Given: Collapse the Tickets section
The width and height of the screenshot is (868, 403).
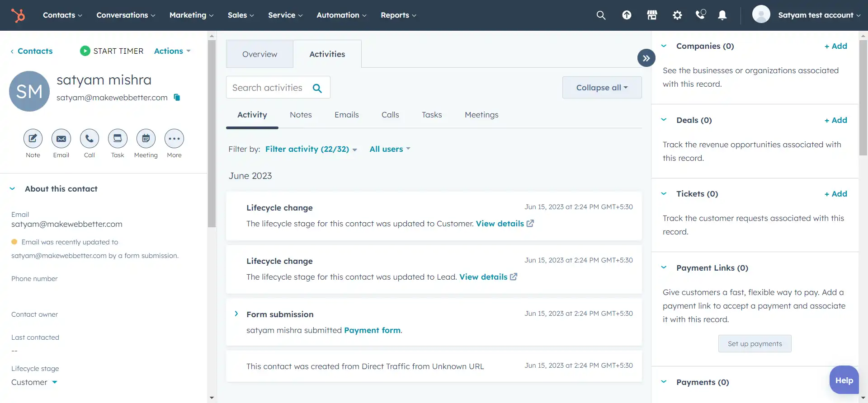Looking at the screenshot, I should point(664,194).
